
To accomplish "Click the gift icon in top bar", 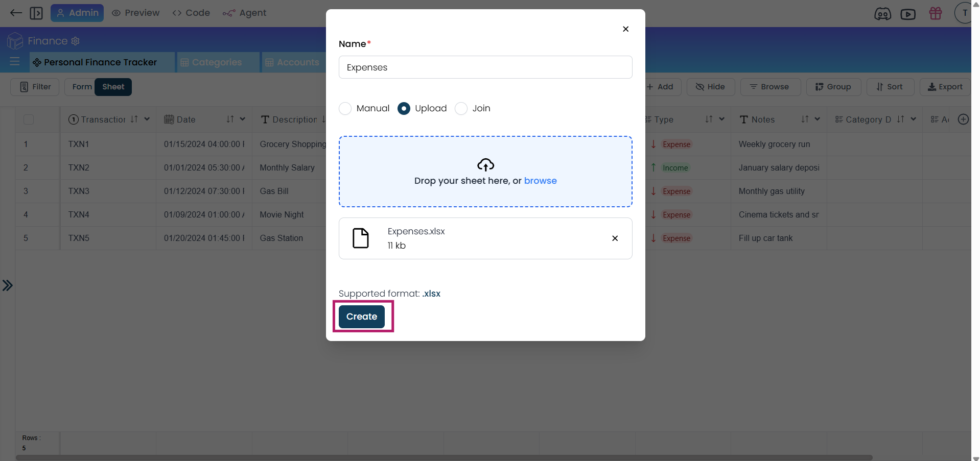I will (x=935, y=13).
